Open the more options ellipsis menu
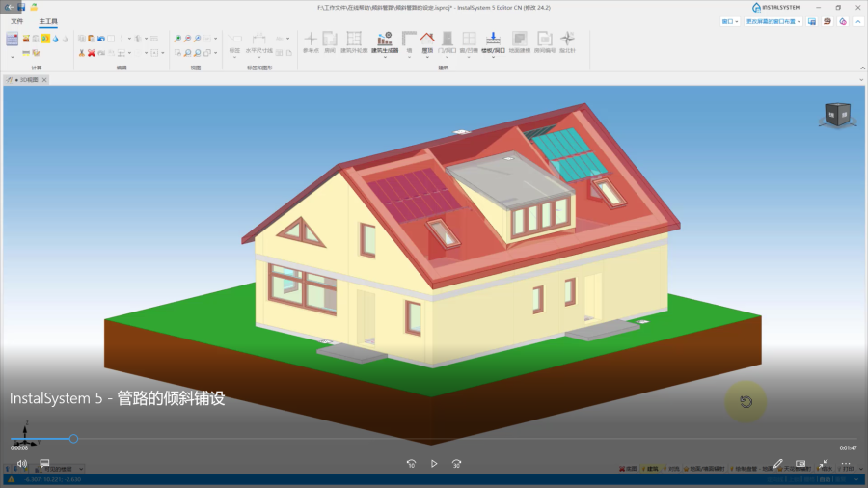Screen dimensions: 868x488 pyautogui.click(x=846, y=464)
